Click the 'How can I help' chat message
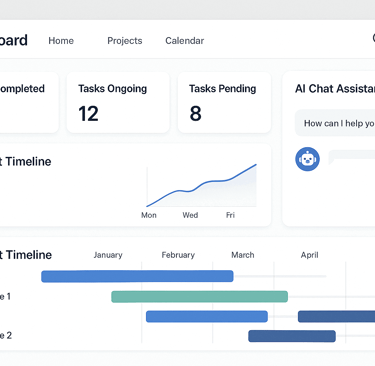 point(335,123)
